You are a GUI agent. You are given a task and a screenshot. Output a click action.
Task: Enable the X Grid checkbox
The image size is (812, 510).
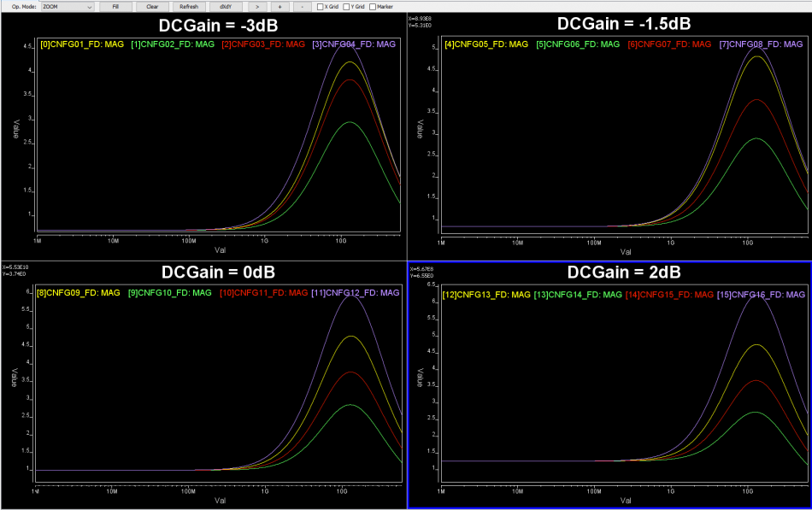[321, 7]
